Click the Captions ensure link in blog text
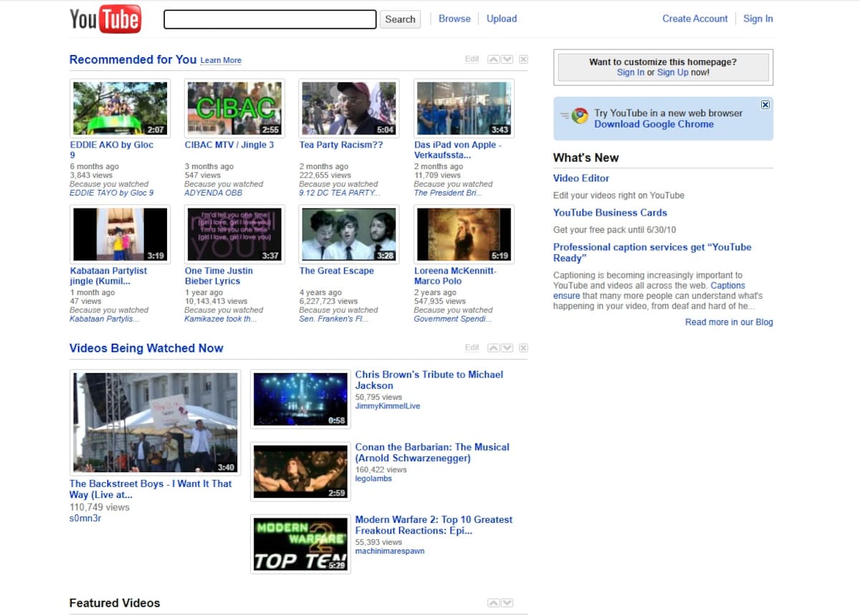The height and width of the screenshot is (616, 860). click(x=649, y=290)
